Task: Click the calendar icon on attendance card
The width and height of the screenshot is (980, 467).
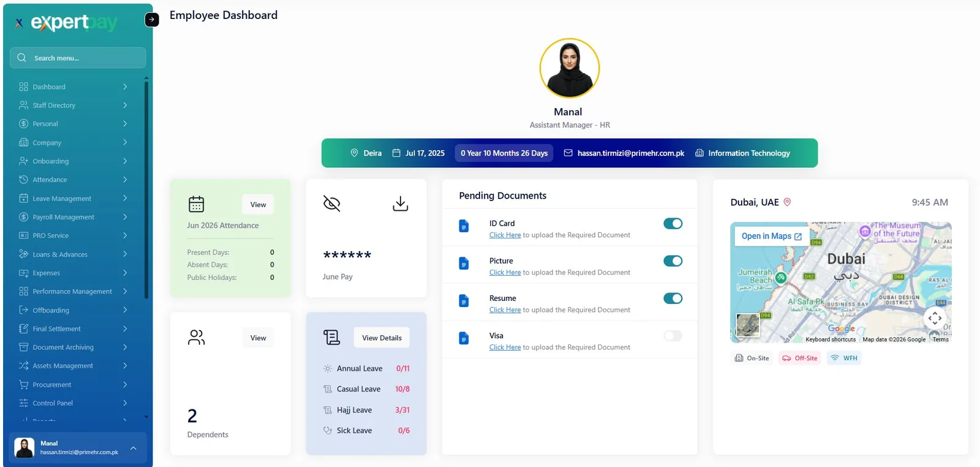Action: (x=196, y=204)
